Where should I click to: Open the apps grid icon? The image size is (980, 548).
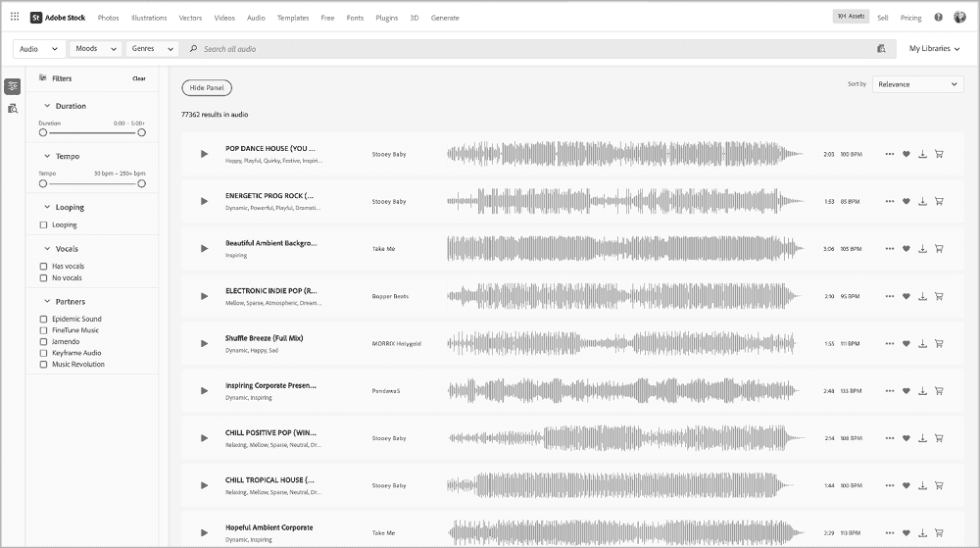(15, 17)
